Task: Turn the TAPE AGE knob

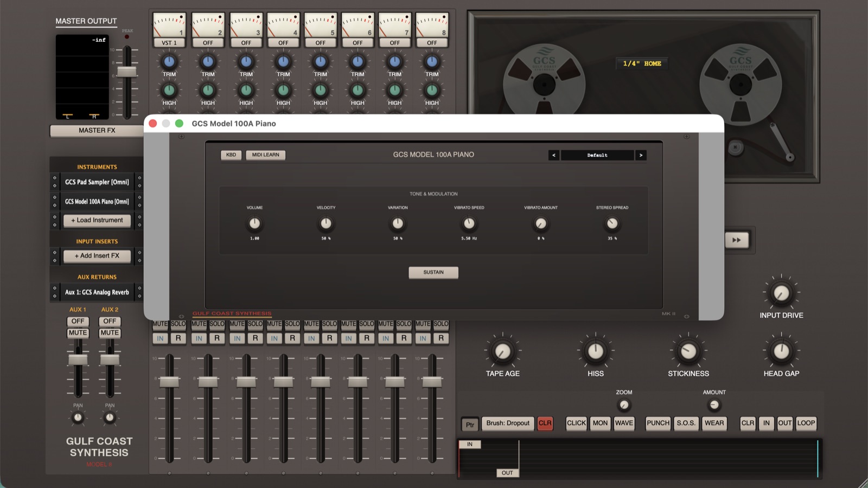Action: (x=502, y=351)
